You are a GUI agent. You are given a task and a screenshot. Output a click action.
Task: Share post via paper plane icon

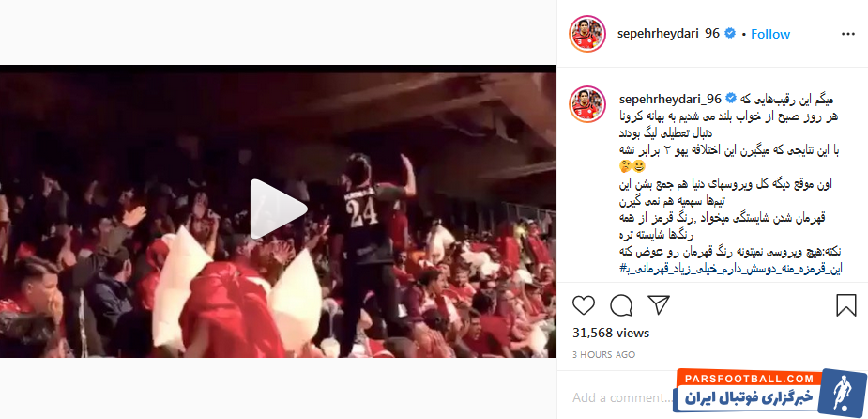pos(659,304)
